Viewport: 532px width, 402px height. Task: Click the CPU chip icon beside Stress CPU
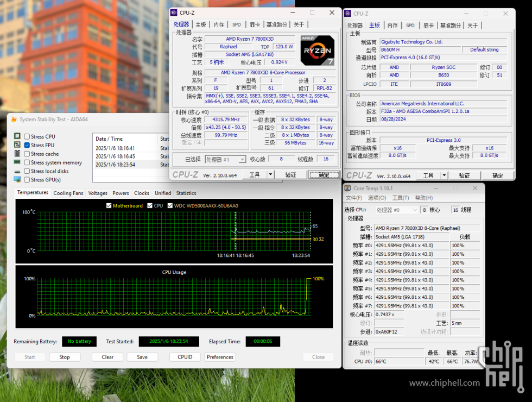click(x=17, y=136)
